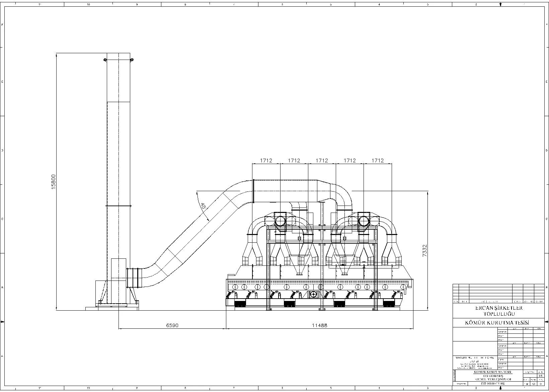Click GENEL YERLEŞİM PLANI in title block

click(x=493, y=379)
